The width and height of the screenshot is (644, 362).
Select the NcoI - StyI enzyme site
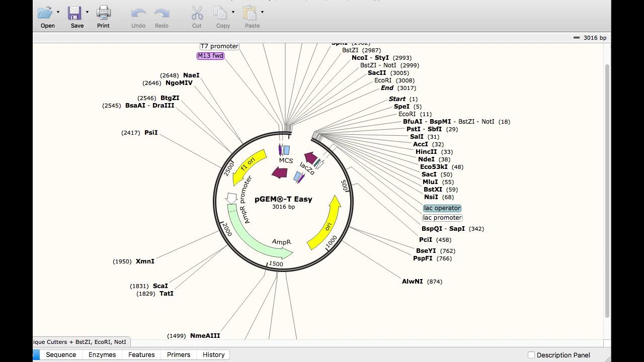coord(370,58)
